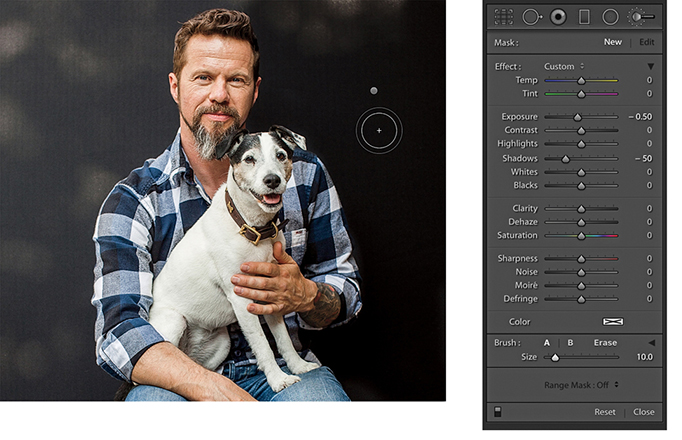682x440 pixels.
Task: Expand the Brush options triangle
Action: tap(651, 343)
